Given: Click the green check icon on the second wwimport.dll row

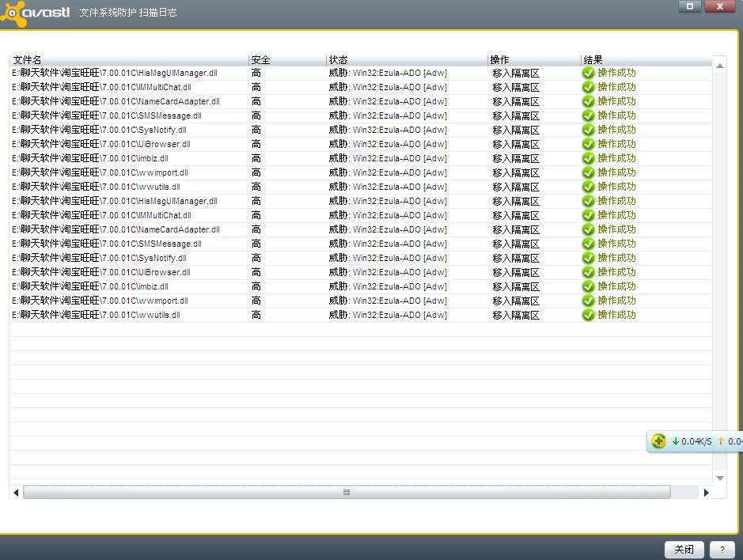Looking at the screenshot, I should click(588, 301).
